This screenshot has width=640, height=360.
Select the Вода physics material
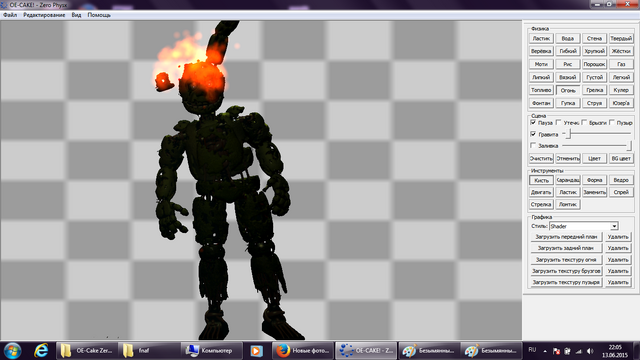click(568, 38)
